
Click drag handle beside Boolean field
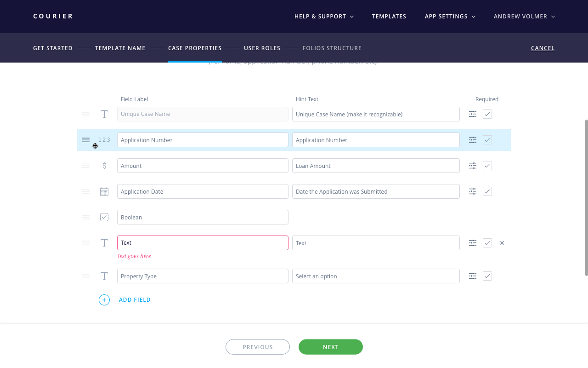point(86,217)
